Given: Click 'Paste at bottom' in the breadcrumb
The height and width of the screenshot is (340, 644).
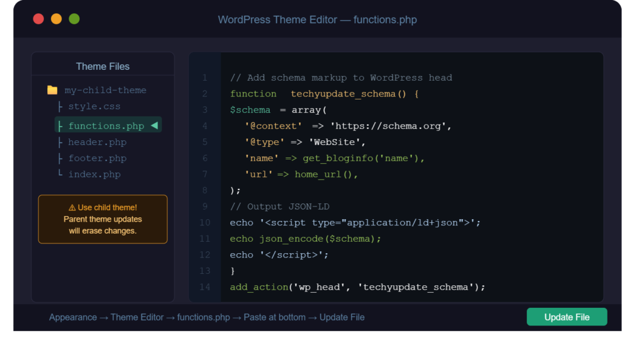Looking at the screenshot, I should click(x=274, y=317).
